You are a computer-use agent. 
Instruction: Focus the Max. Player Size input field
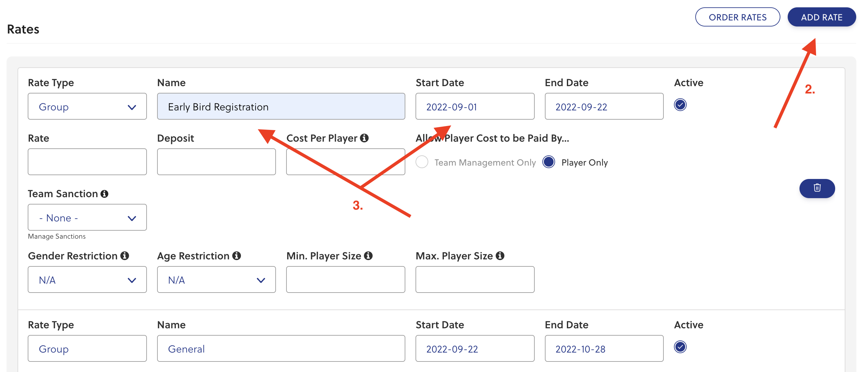tap(475, 279)
